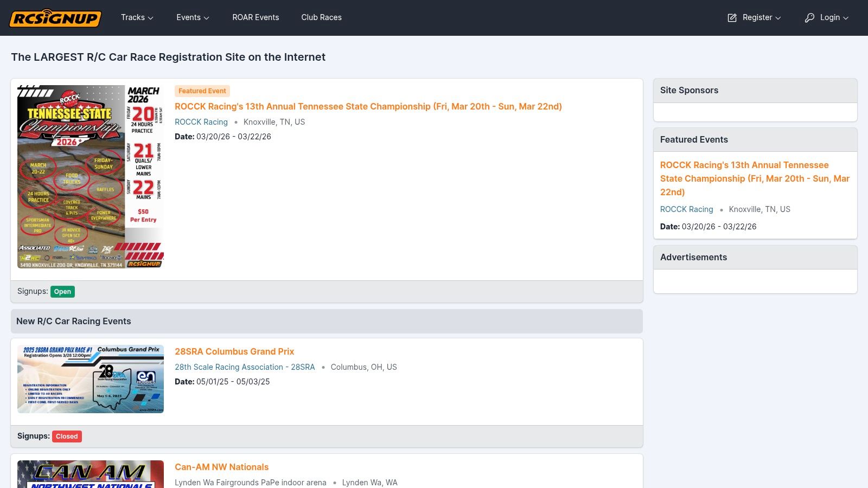868x488 pixels.
Task: Click the green Open signups badge
Action: point(62,292)
